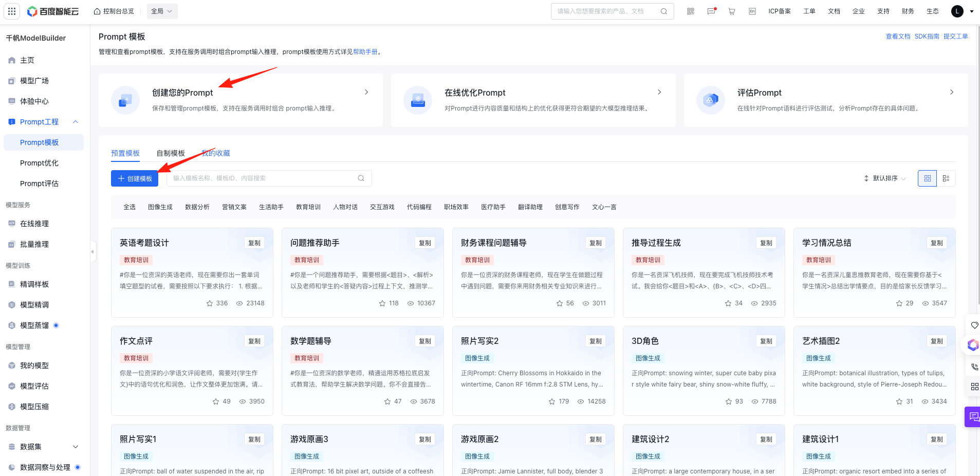Expand the 数据集 sidebar section

click(76, 447)
